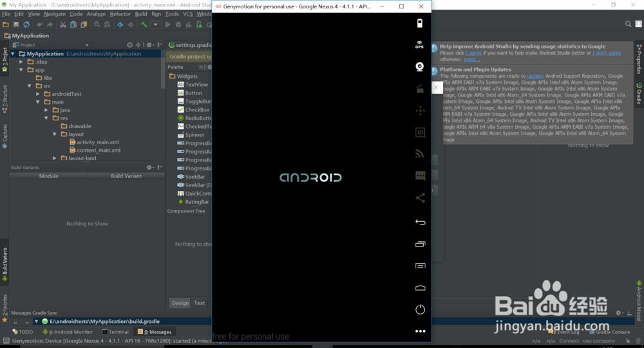Image resolution: width=644 pixels, height=348 pixels.
Task: Click the Paste toolbar icon
Action: (x=84, y=24)
